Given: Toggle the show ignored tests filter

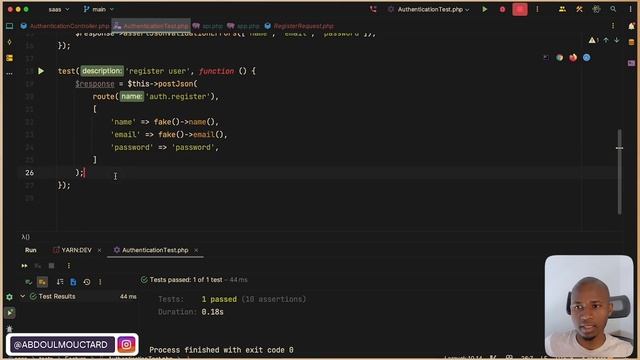Looking at the screenshot, I should [x=42, y=282].
